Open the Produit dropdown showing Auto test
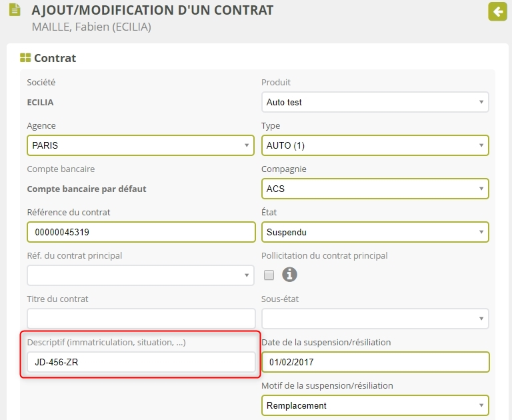This screenshot has height=420, width=512. [375, 102]
